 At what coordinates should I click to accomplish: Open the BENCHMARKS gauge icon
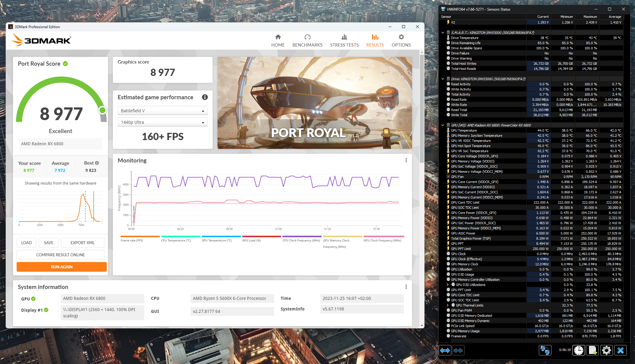pyautogui.click(x=307, y=37)
